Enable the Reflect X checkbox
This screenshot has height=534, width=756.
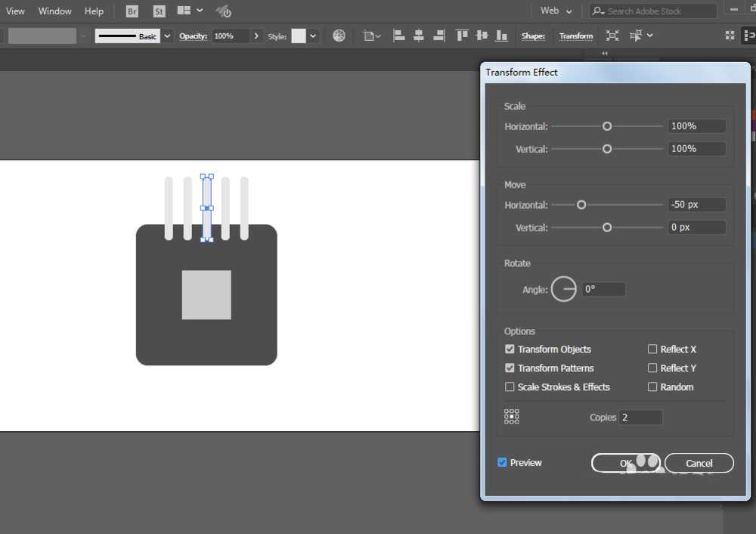coord(652,349)
